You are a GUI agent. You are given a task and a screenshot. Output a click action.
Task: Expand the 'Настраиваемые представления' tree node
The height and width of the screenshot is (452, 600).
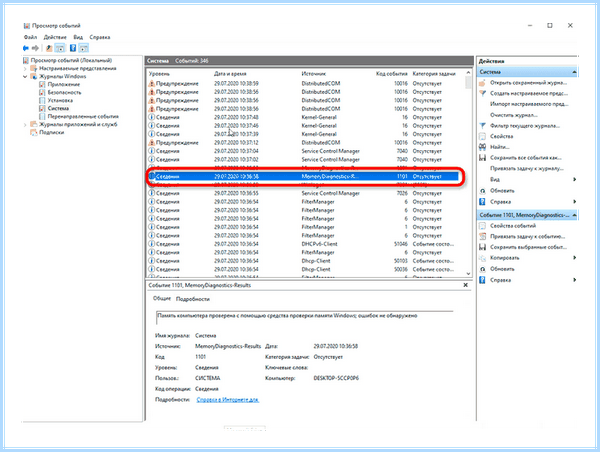25,69
